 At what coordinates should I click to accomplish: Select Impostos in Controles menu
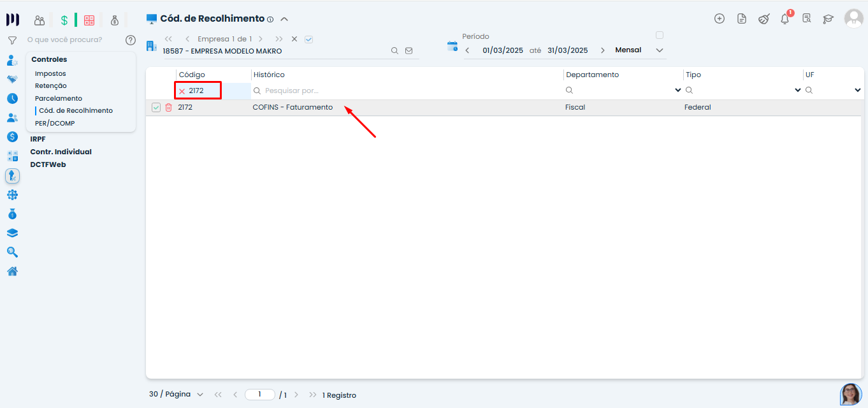[x=50, y=74]
